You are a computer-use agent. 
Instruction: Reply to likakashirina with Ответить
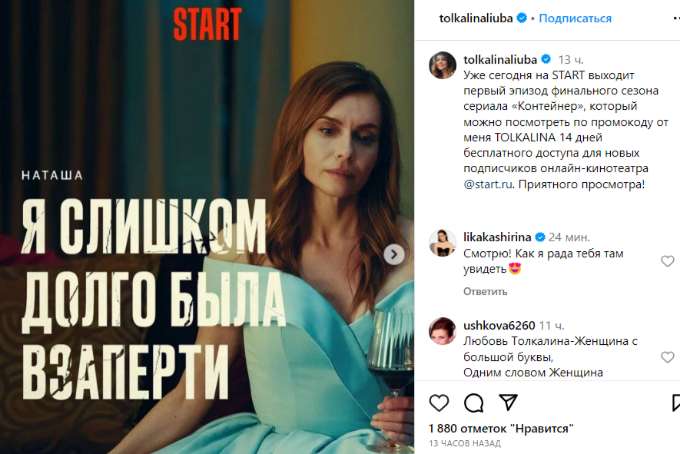pos(485,291)
